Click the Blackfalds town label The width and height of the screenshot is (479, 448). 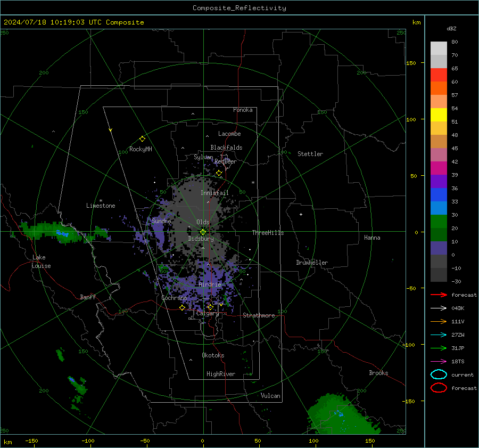pyautogui.click(x=226, y=148)
